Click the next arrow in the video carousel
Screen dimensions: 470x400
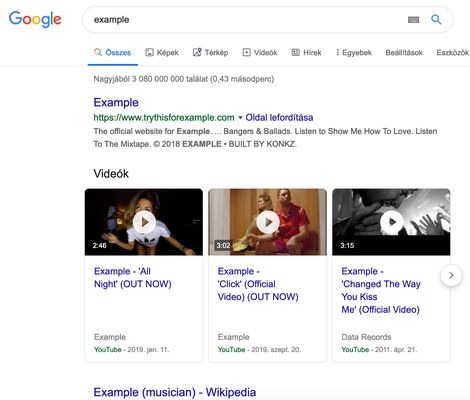point(451,275)
